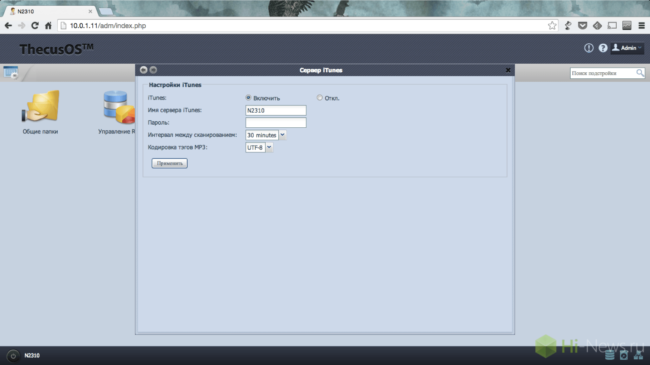Click the Пароль password field
The height and width of the screenshot is (365, 650).
coord(276,123)
